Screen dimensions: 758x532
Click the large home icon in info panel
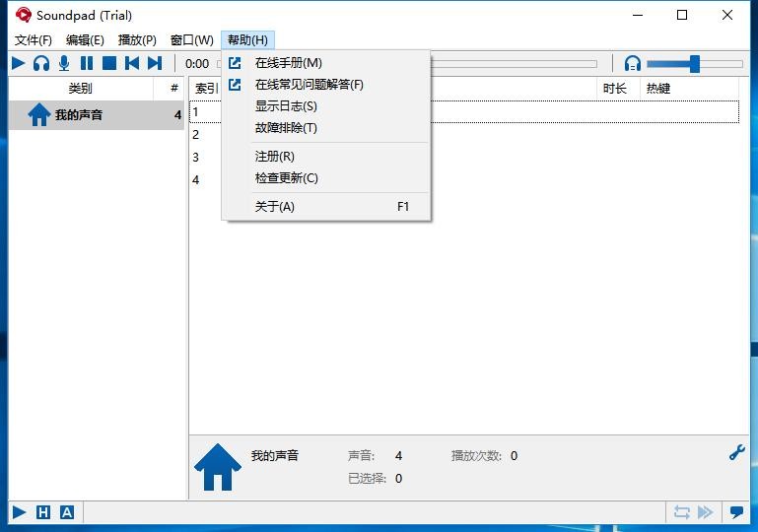point(218,467)
